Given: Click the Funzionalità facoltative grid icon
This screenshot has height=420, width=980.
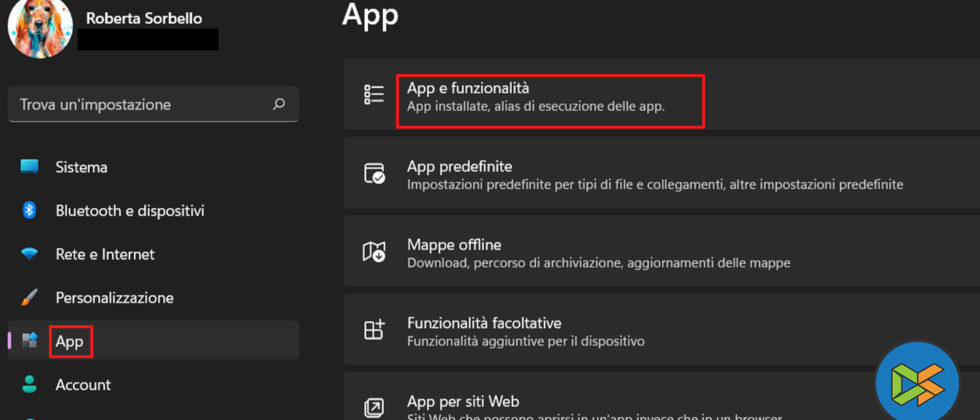Looking at the screenshot, I should coord(374,330).
